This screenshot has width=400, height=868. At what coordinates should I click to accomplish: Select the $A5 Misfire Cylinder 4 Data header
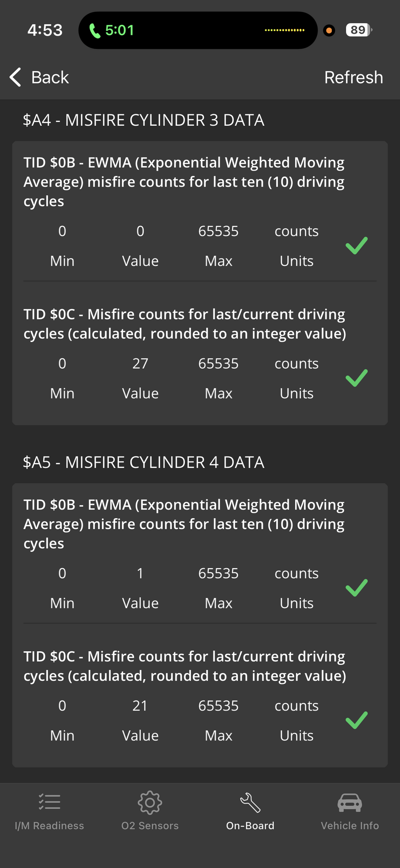click(143, 462)
